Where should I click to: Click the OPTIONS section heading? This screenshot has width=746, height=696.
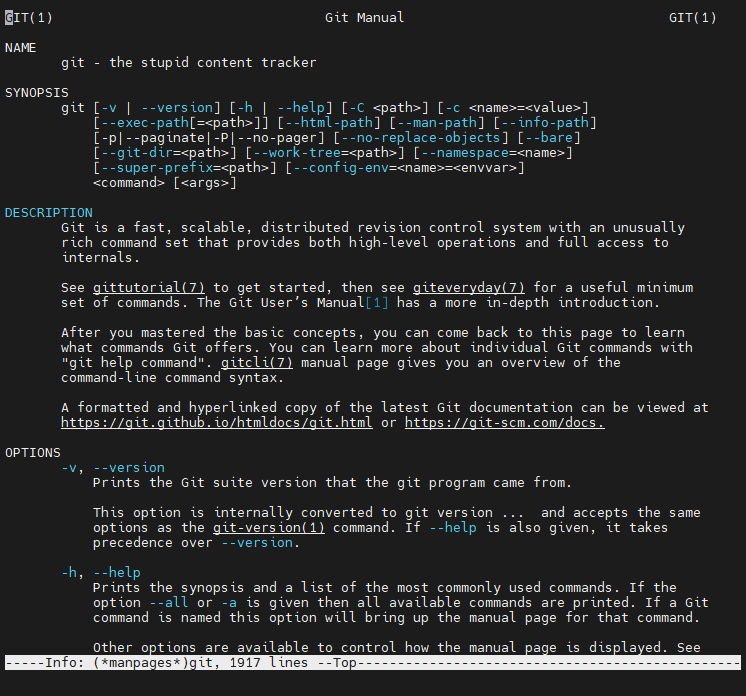[33, 453]
